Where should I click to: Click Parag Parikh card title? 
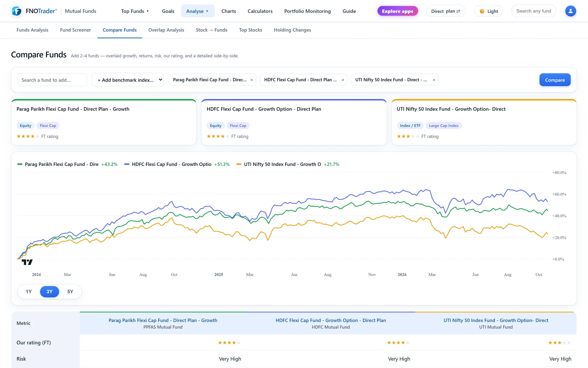tap(73, 109)
